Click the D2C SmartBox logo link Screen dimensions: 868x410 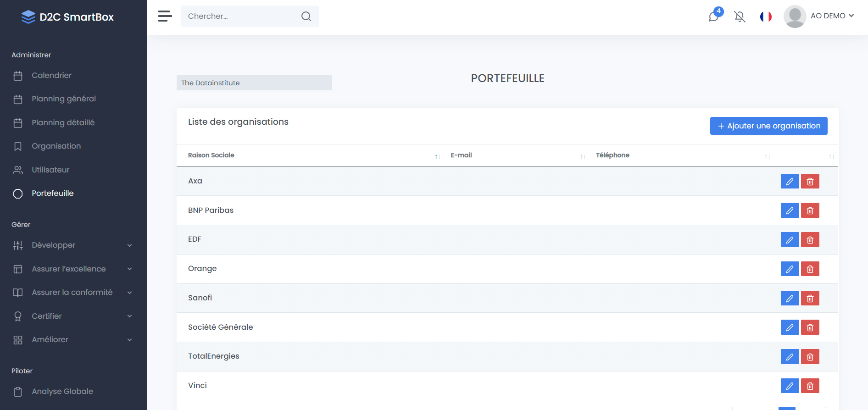68,17
